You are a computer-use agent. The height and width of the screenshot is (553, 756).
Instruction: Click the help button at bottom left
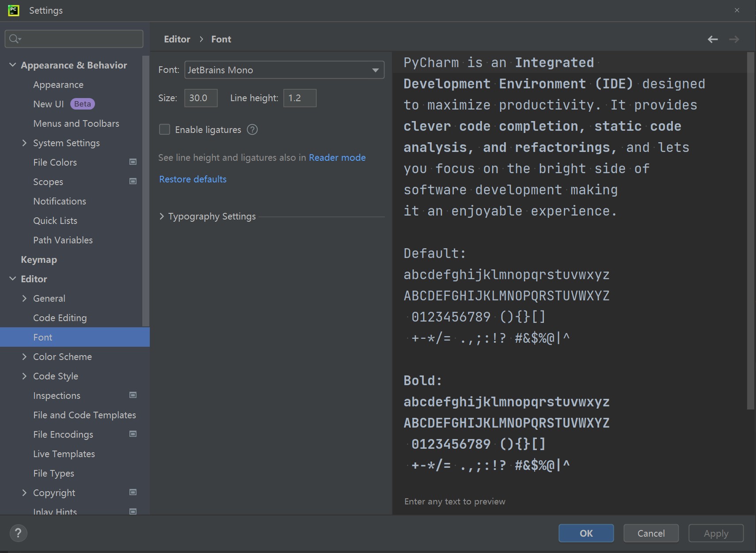pos(18,533)
